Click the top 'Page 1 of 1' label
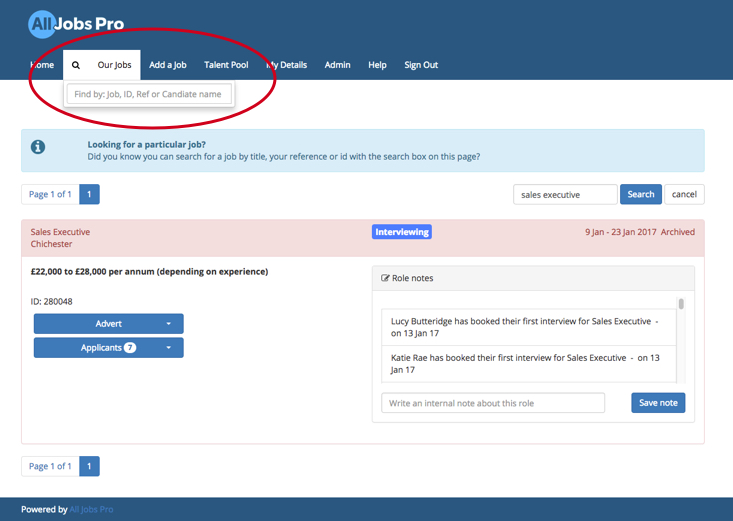The image size is (733, 521). click(50, 194)
